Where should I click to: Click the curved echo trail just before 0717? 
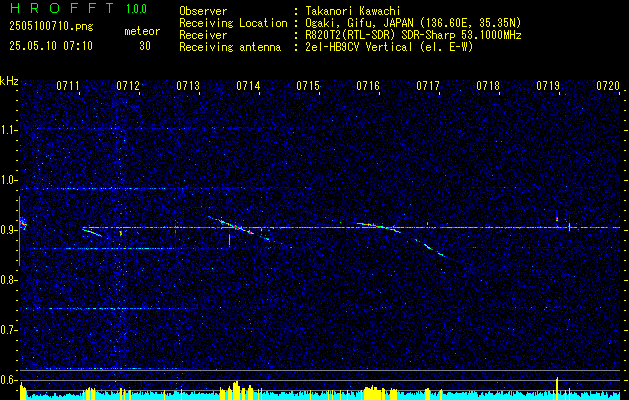(x=431, y=248)
